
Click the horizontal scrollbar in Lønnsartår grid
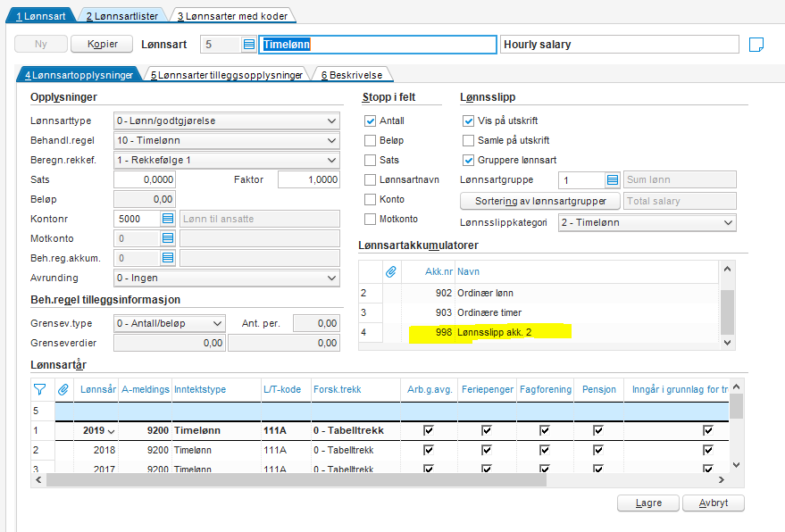click(x=295, y=480)
